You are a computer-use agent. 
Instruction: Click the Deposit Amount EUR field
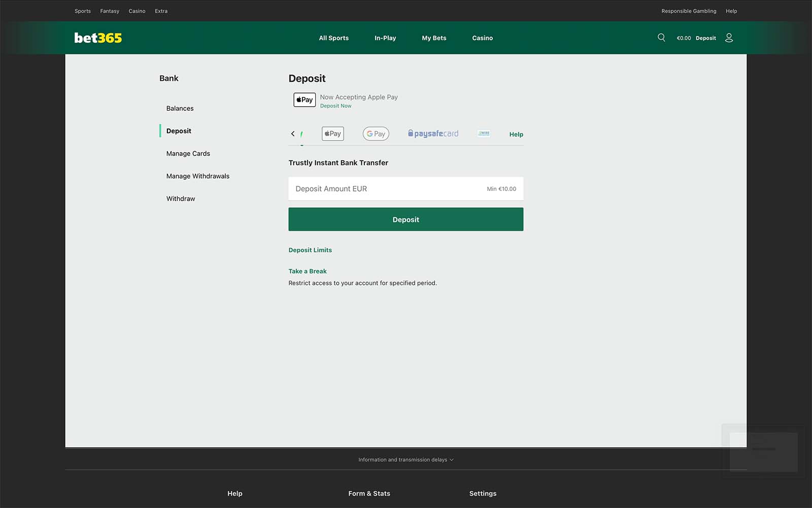tap(386, 189)
